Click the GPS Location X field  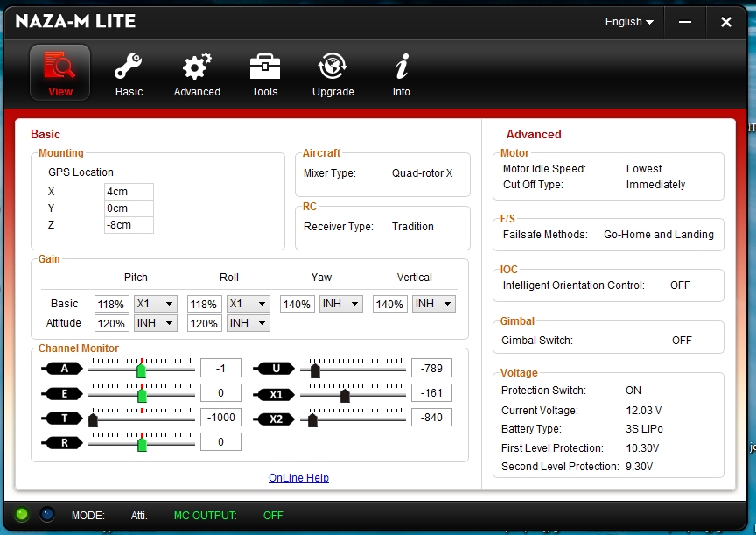[x=129, y=192]
